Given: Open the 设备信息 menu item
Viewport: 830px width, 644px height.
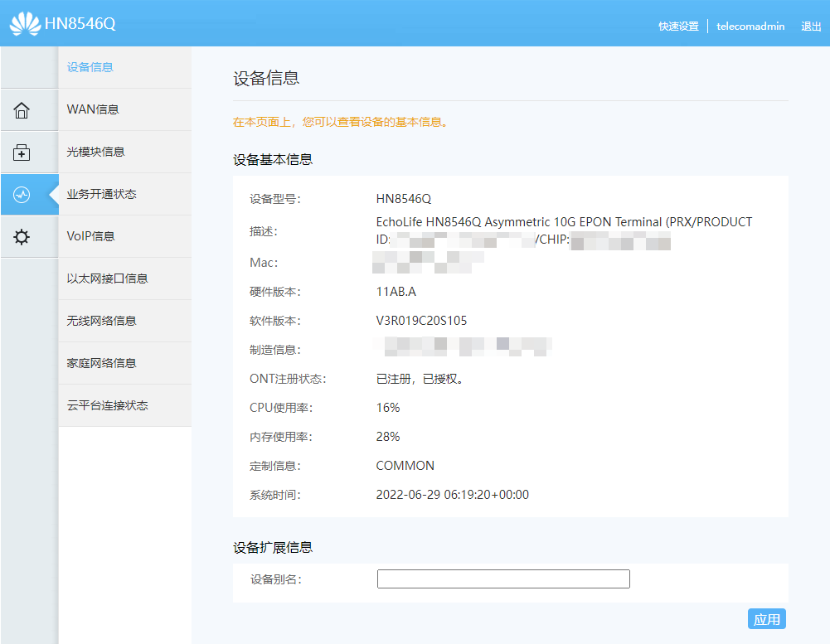Looking at the screenshot, I should tap(90, 67).
